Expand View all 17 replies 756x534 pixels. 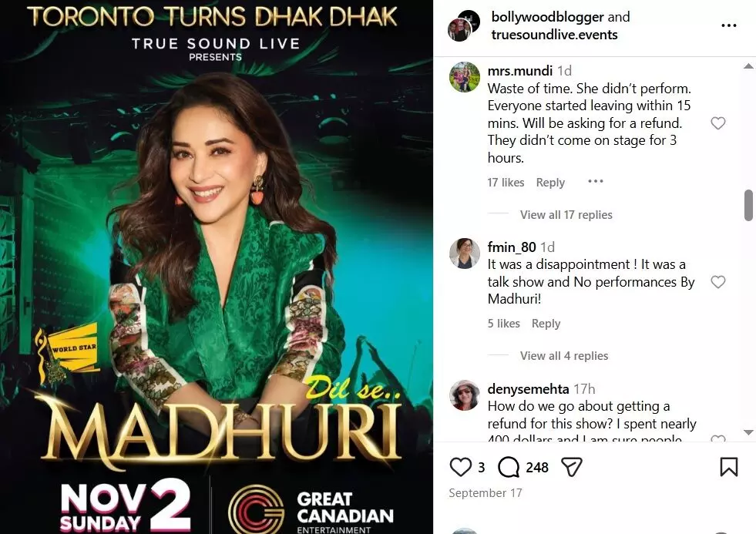coord(566,214)
